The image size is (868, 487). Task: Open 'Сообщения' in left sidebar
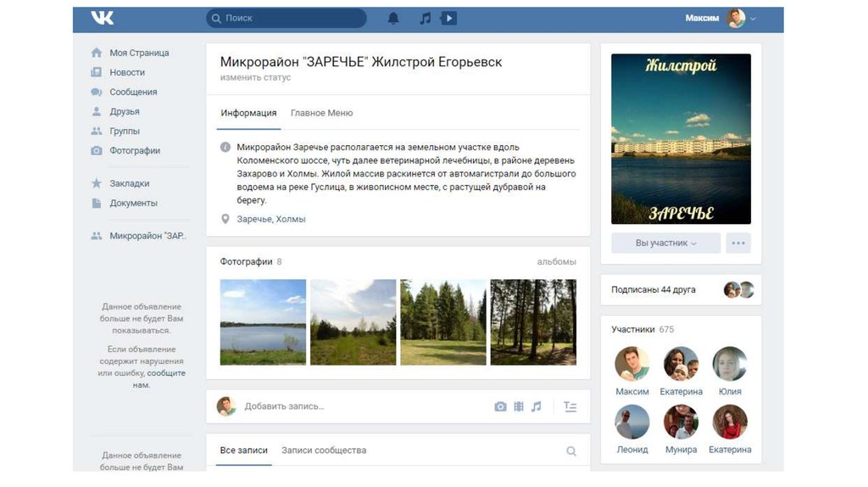coord(133,92)
